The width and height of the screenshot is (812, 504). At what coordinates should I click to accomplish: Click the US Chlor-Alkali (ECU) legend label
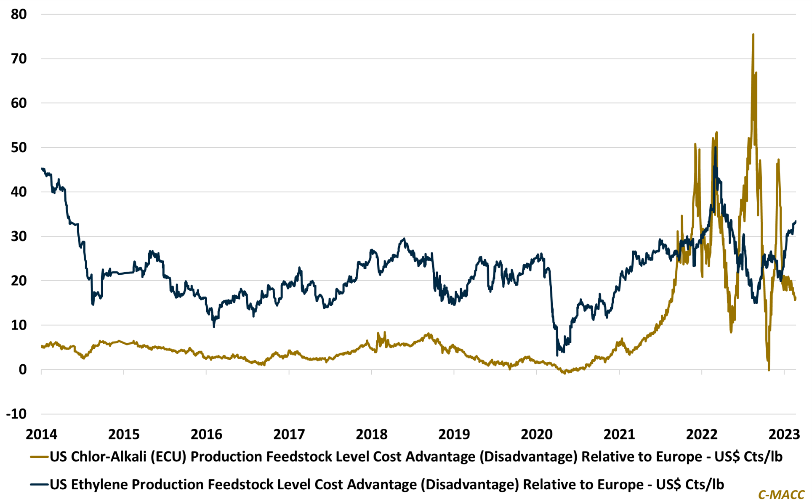[x=416, y=456]
